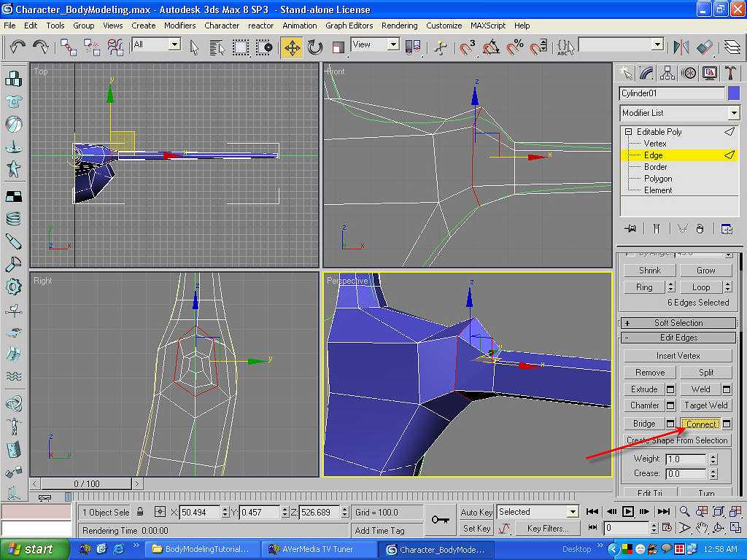The height and width of the screenshot is (560, 747).
Task: Click the Ring selection button
Action: click(644, 287)
